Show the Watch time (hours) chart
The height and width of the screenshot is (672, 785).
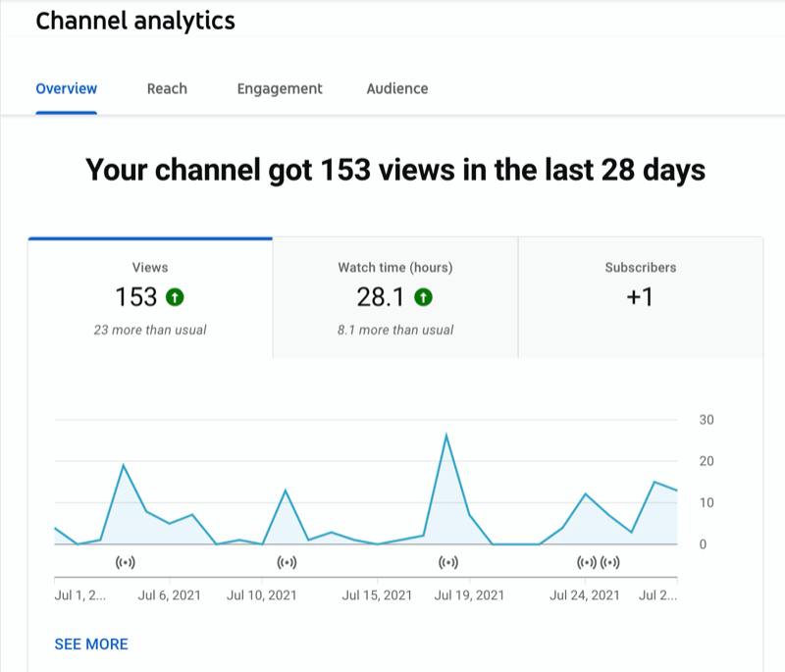pos(394,298)
